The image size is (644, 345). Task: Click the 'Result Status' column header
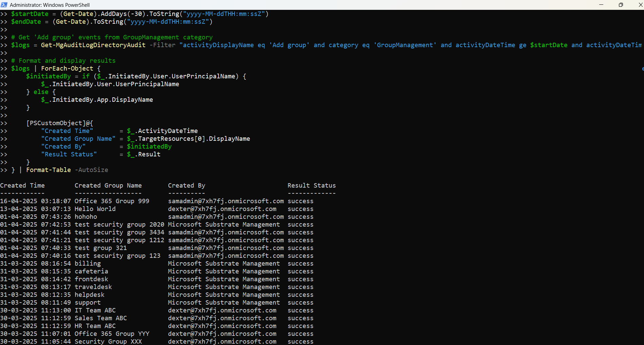click(x=311, y=186)
